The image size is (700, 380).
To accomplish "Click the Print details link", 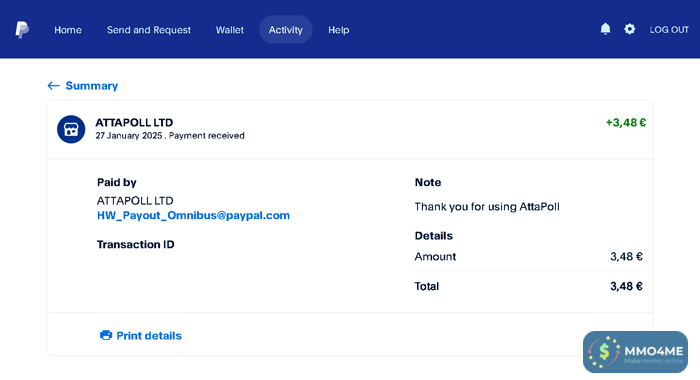I will click(149, 336).
